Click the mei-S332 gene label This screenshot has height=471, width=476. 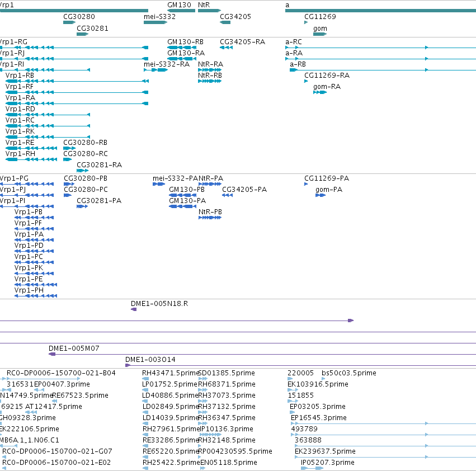pyautogui.click(x=159, y=17)
